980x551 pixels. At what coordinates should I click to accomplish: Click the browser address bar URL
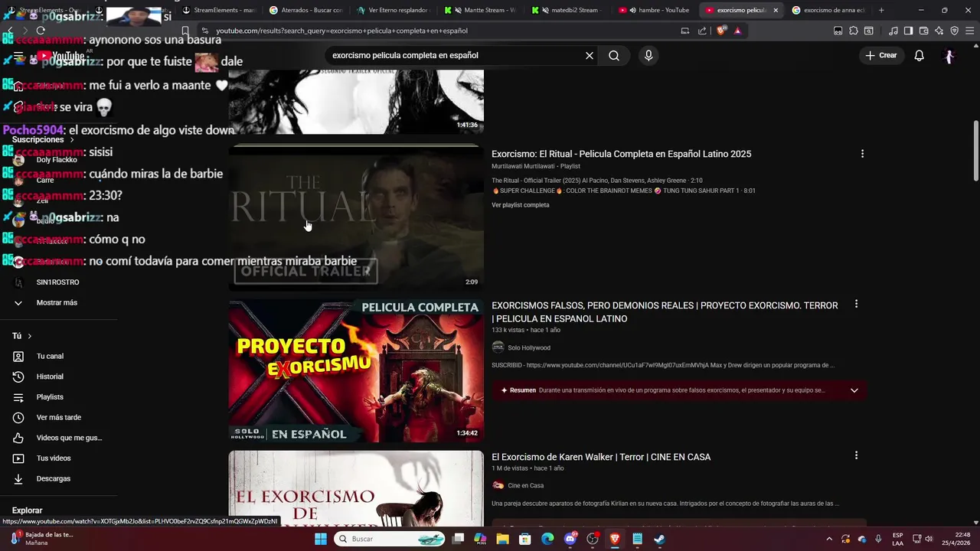[x=341, y=31]
